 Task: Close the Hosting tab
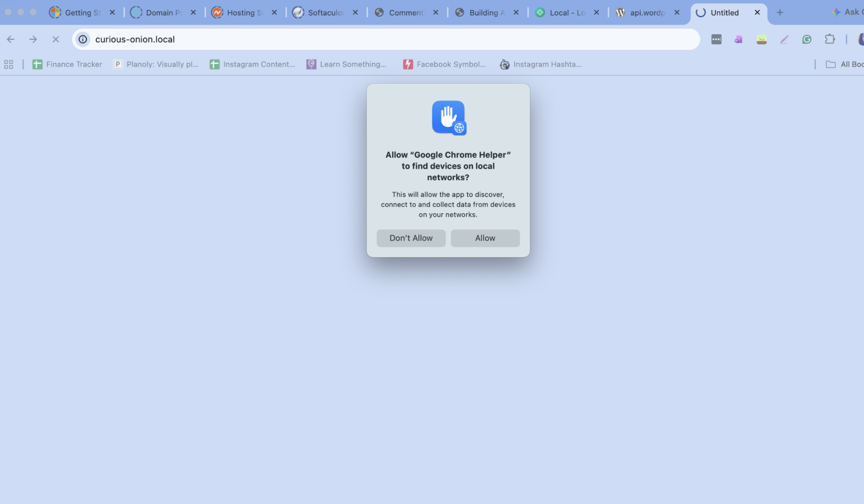pyautogui.click(x=274, y=13)
